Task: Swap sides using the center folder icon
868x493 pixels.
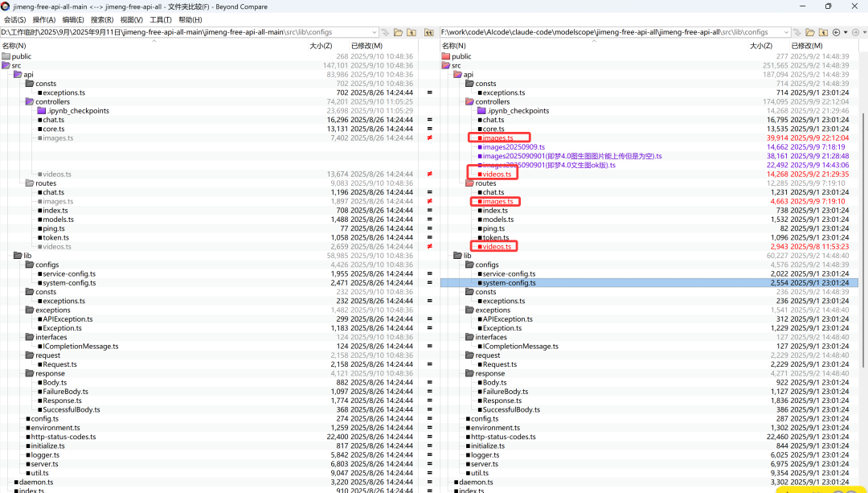Action: [x=429, y=33]
